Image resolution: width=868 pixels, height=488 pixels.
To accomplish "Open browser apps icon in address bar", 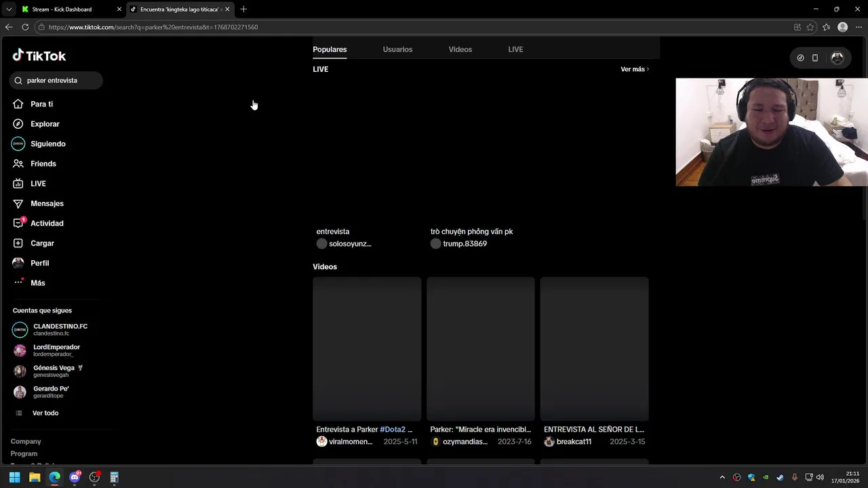I will pyautogui.click(x=797, y=27).
